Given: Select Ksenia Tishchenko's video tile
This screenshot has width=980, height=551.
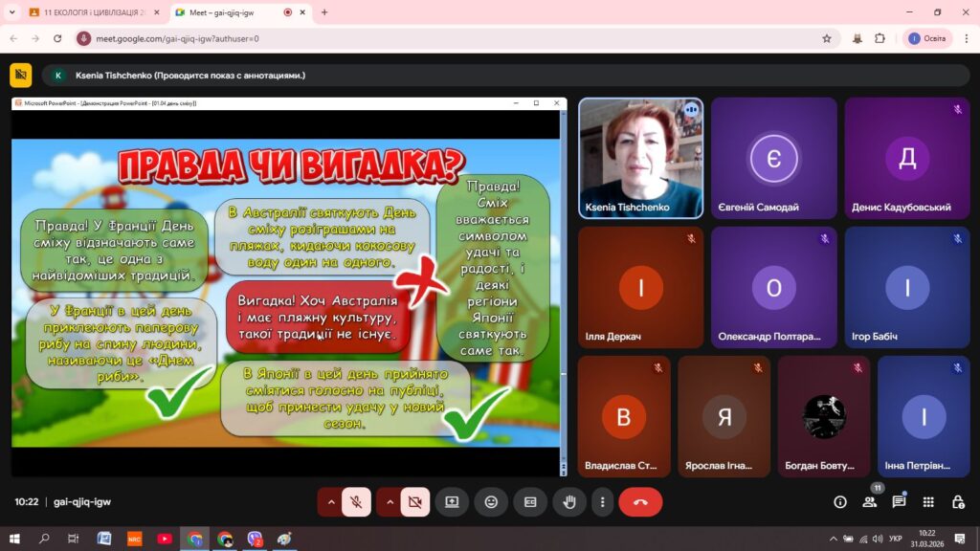Looking at the screenshot, I should pos(640,158).
